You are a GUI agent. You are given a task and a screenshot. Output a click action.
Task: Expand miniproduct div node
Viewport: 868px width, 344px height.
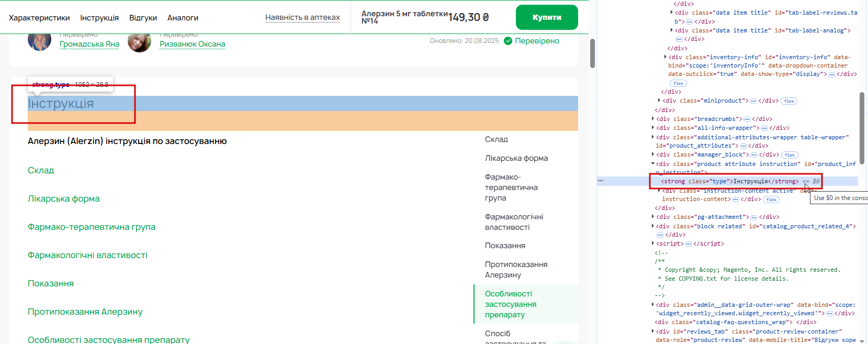[x=659, y=101]
